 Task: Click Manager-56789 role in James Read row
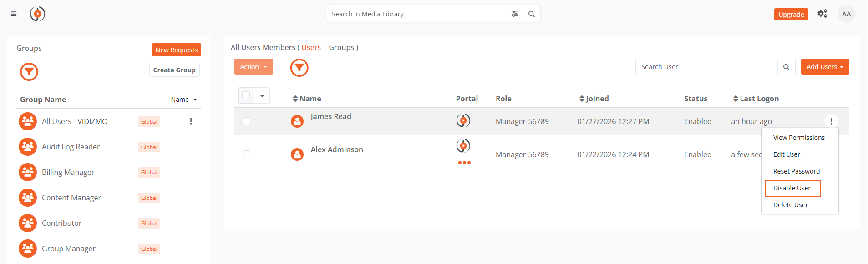(x=522, y=121)
